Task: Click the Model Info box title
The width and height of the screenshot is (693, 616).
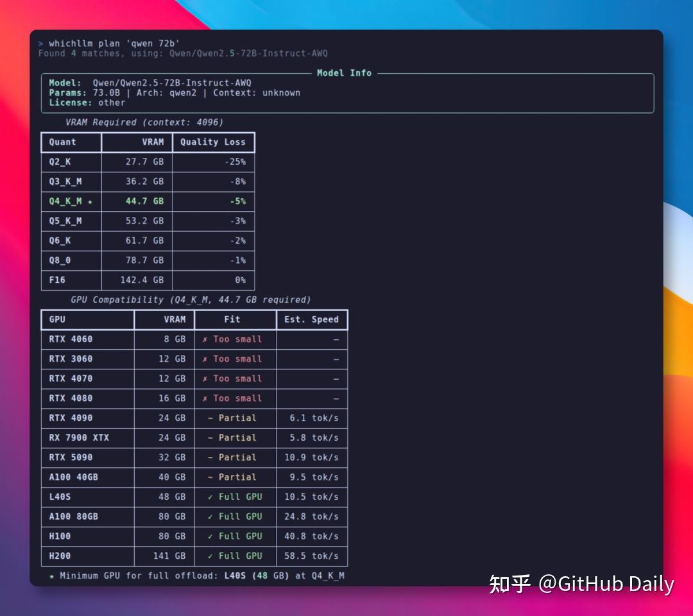Action: click(345, 73)
